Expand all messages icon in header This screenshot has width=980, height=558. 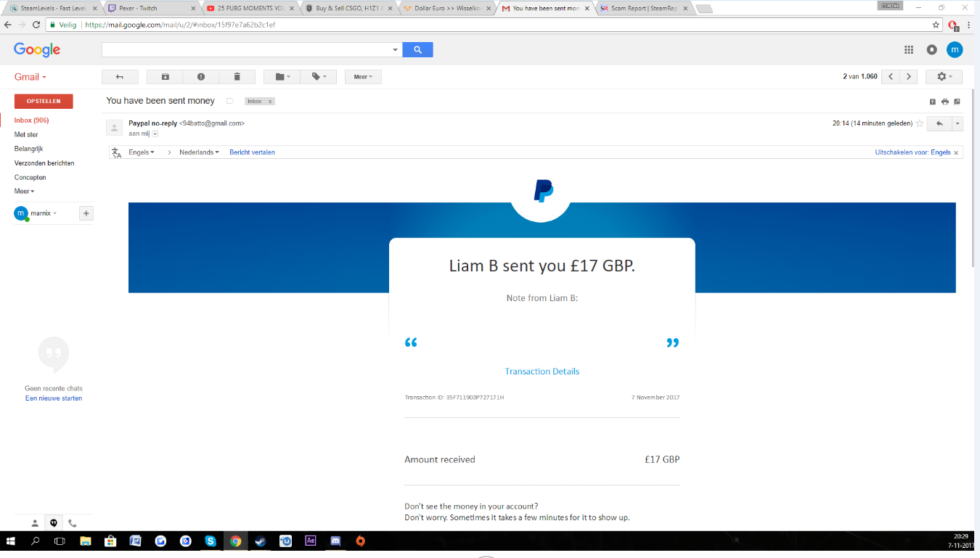pos(933,102)
